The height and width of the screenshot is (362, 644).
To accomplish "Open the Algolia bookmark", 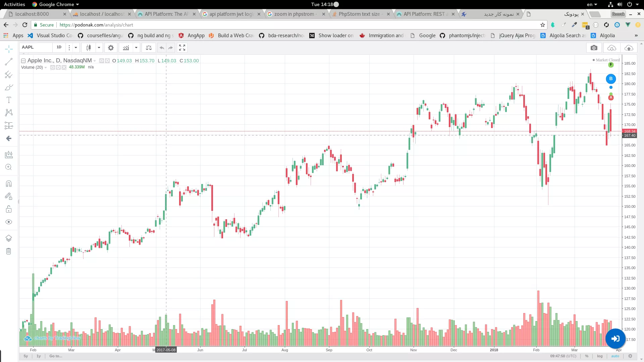I will (x=603, y=36).
